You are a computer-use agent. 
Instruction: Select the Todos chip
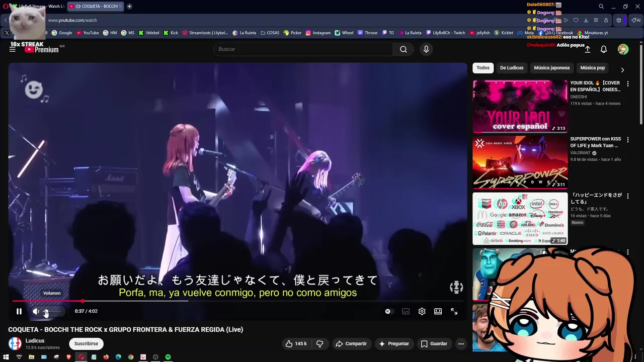coord(483,68)
